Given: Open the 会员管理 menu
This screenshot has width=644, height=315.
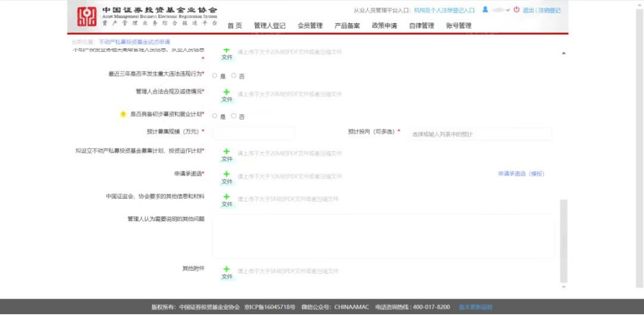Looking at the screenshot, I should pyautogui.click(x=310, y=26).
